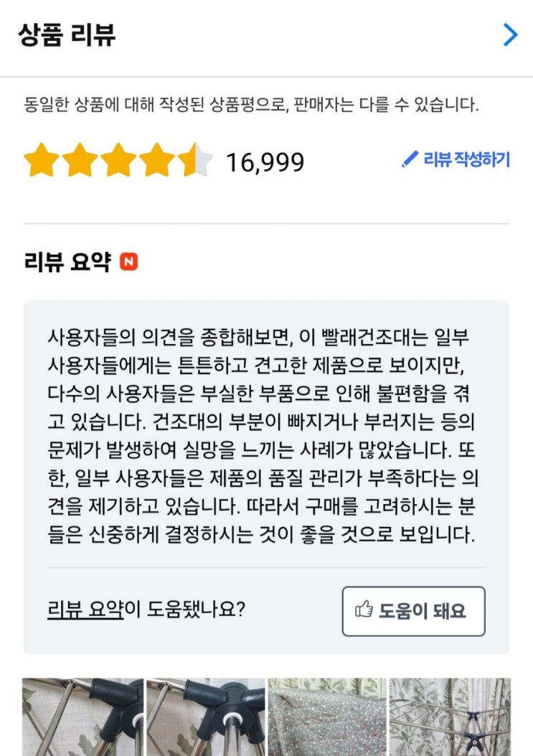Open the first drying rack joint photo
Screen dimensions: 533x756
(x=82, y=717)
